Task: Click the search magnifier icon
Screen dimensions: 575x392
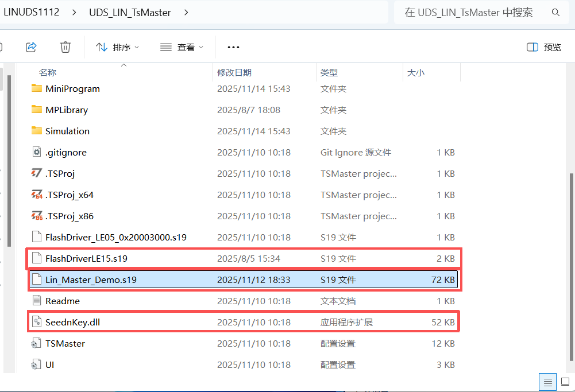Action: click(x=555, y=12)
